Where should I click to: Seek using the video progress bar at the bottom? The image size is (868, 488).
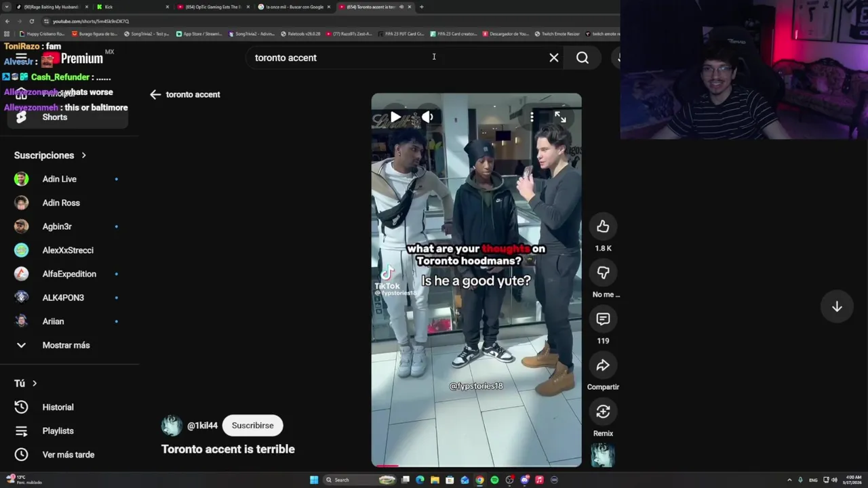pos(476,466)
